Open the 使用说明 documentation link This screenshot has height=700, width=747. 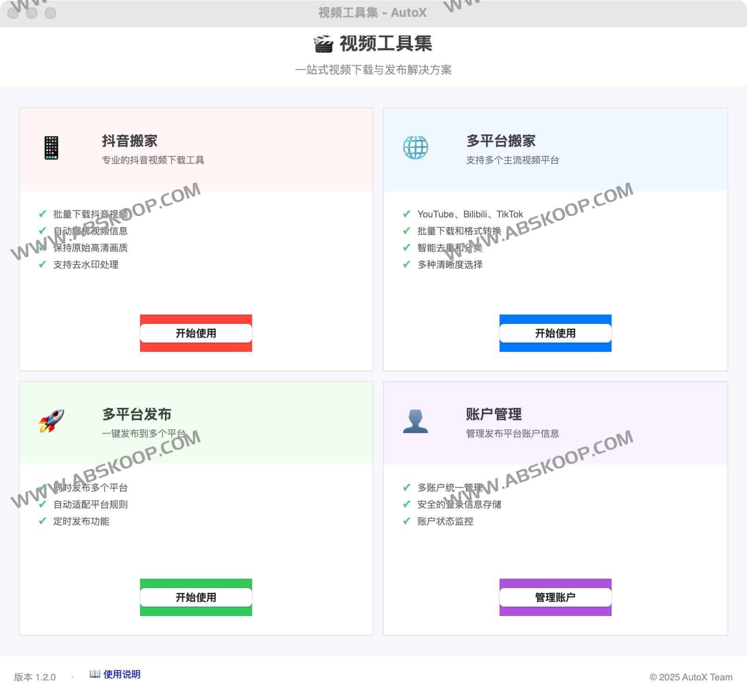pos(122,674)
